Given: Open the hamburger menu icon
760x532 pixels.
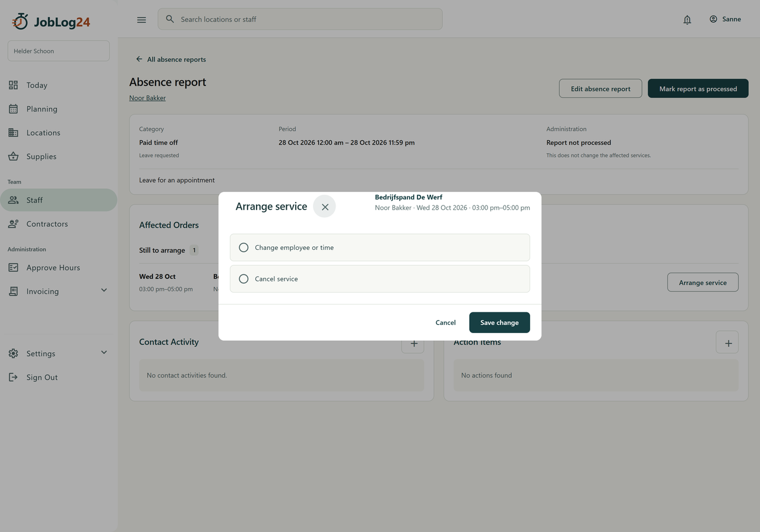Looking at the screenshot, I should (141, 20).
